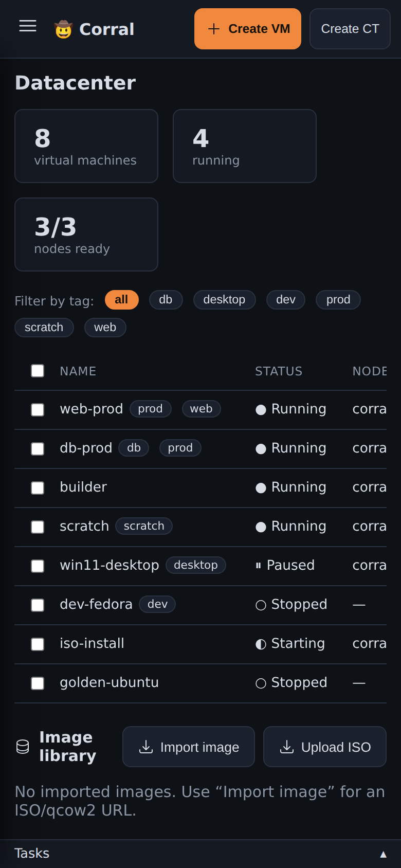The image size is (401, 868).
Task: Click the Tasks panel label
Action: (32, 854)
